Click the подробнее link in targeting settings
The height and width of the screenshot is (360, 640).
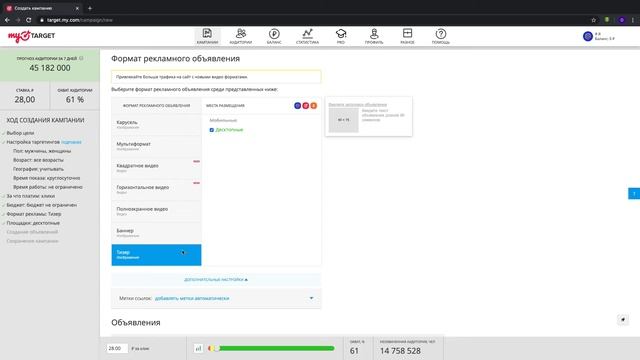[x=71, y=142]
